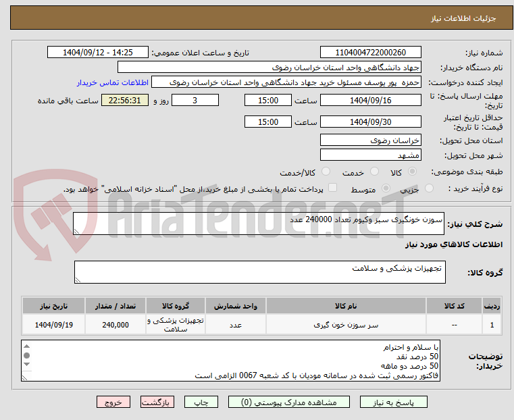Click scroll down arrow in buyer notes

[27, 365]
